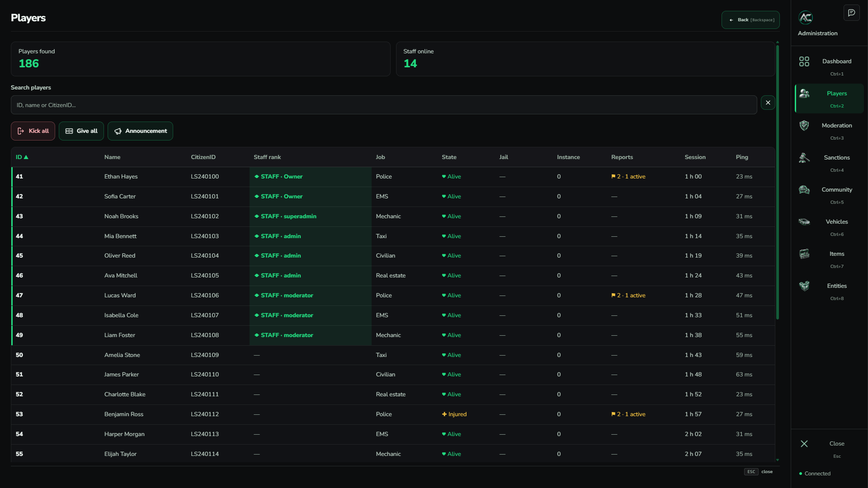The image size is (868, 488).
Task: Select player row Mia Bennett
Action: coord(393,236)
